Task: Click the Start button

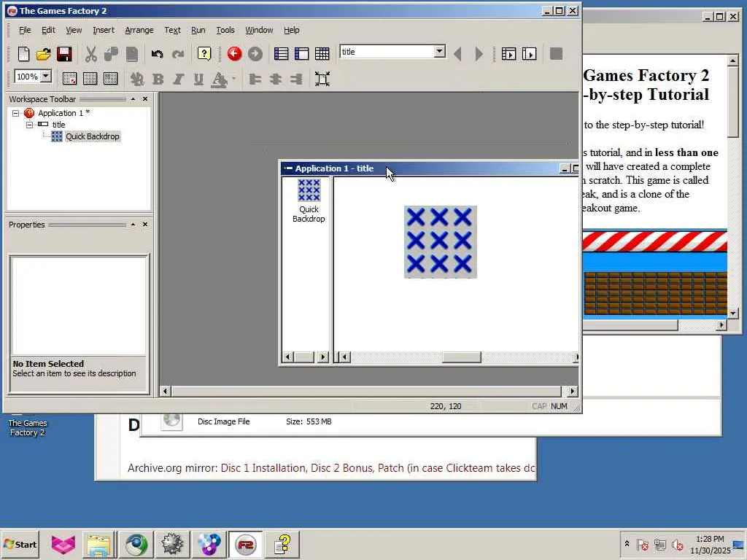Action: tap(20, 544)
